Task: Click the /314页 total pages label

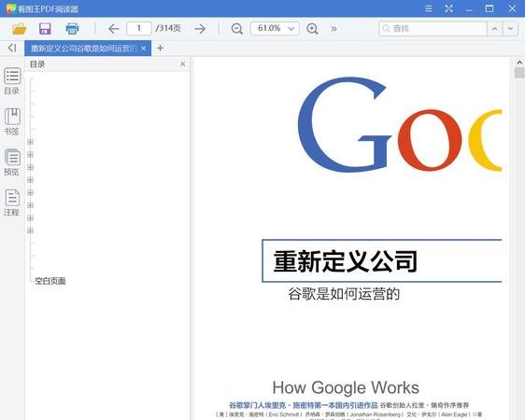Action: pyautogui.click(x=168, y=28)
